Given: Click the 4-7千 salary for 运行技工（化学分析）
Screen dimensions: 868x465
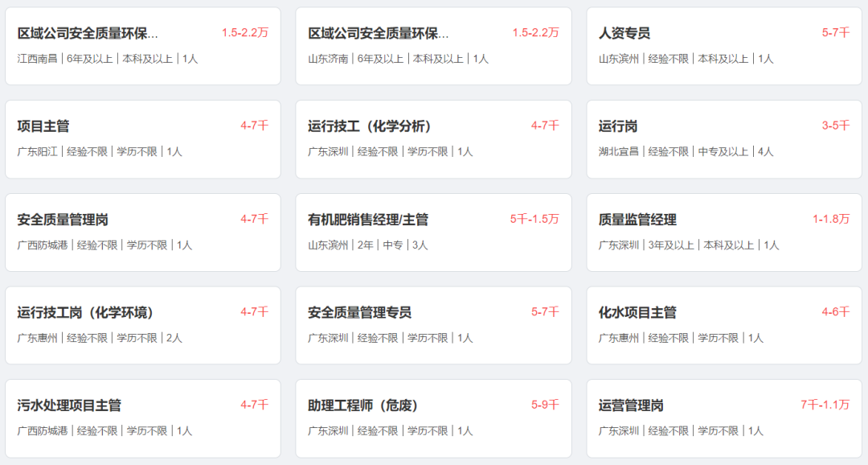Looking at the screenshot, I should pyautogui.click(x=545, y=126).
